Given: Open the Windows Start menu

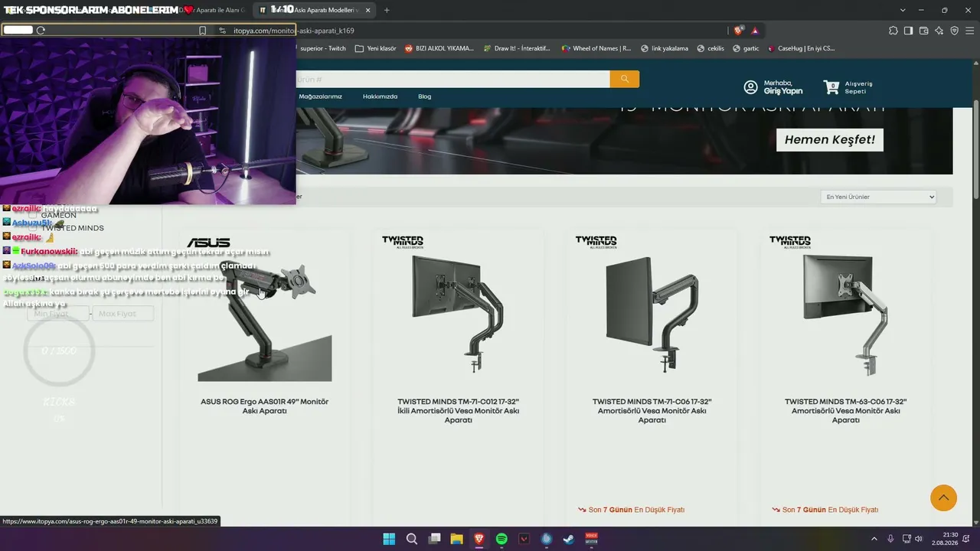Looking at the screenshot, I should click(389, 539).
